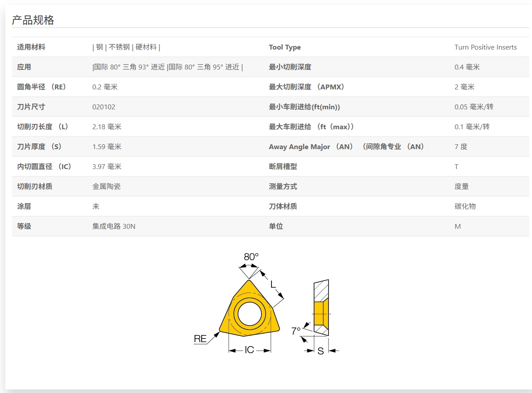532x393 pixels.
Task: Click the Turn Positive Inserts value
Action: [485, 47]
